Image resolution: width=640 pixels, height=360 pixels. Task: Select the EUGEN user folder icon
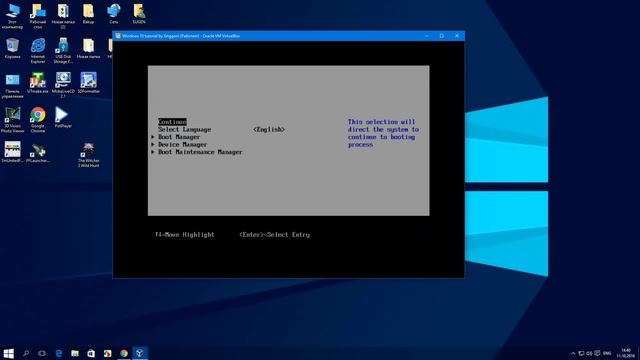click(139, 14)
